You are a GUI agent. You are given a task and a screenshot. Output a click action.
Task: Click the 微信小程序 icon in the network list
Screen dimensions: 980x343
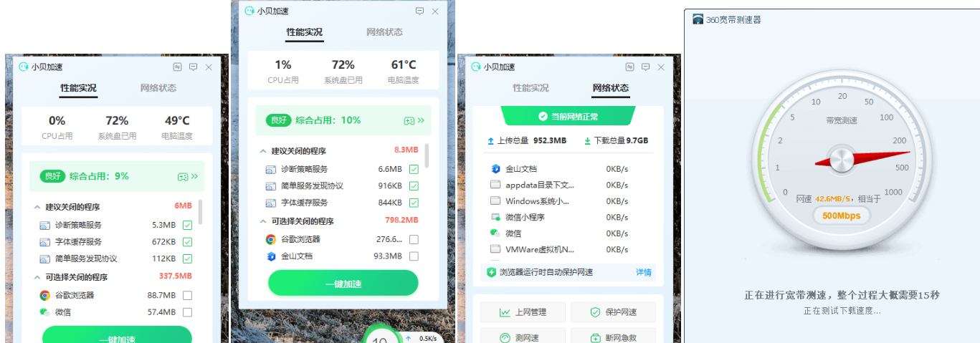click(x=495, y=217)
